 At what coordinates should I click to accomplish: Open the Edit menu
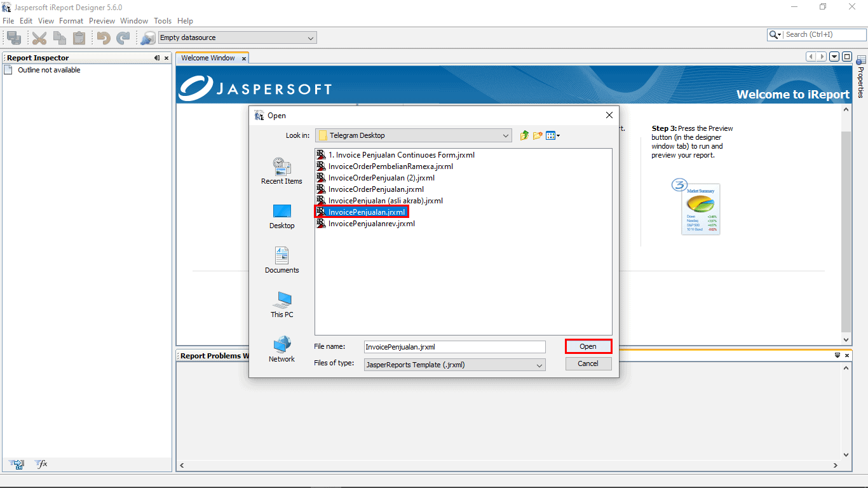click(26, 21)
